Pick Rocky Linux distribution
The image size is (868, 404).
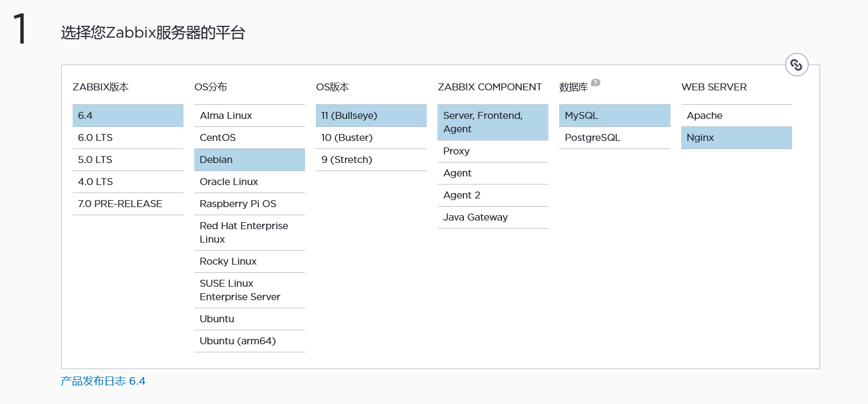249,261
